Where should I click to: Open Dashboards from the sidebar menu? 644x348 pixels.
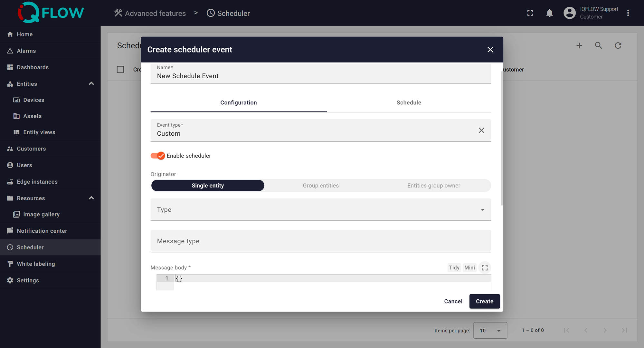pos(33,67)
